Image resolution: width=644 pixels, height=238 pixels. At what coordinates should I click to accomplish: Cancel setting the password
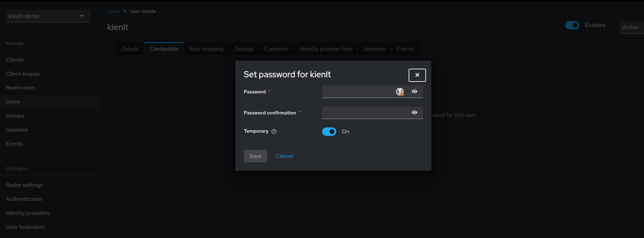pyautogui.click(x=284, y=156)
